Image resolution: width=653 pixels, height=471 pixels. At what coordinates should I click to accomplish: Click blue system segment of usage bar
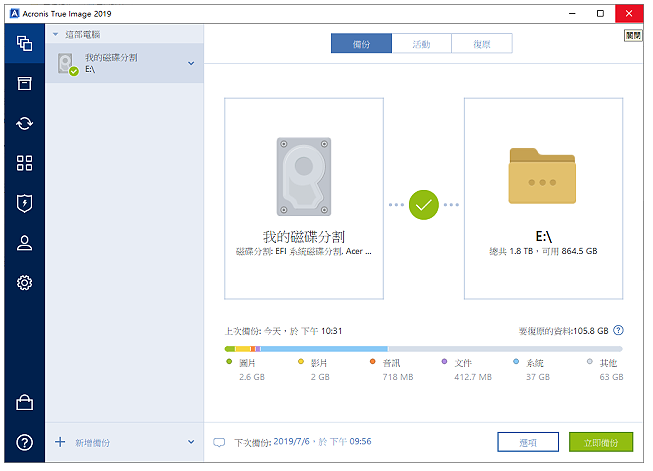pyautogui.click(x=324, y=349)
